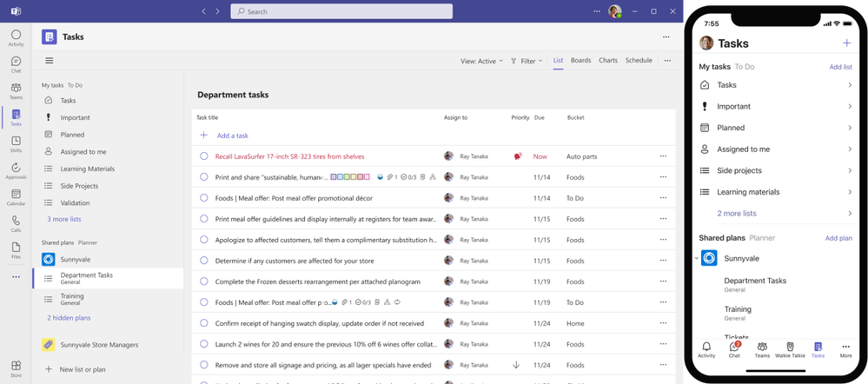Sort by the Due column header

[539, 118]
